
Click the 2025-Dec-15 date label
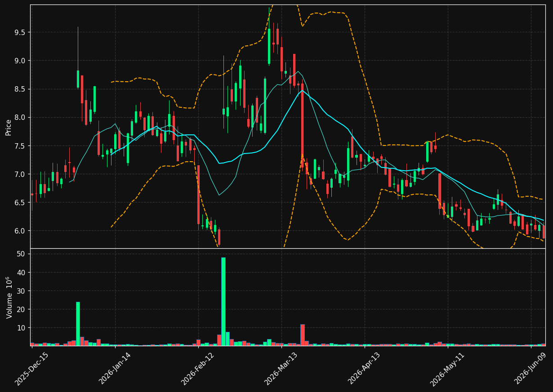pyautogui.click(x=31, y=369)
